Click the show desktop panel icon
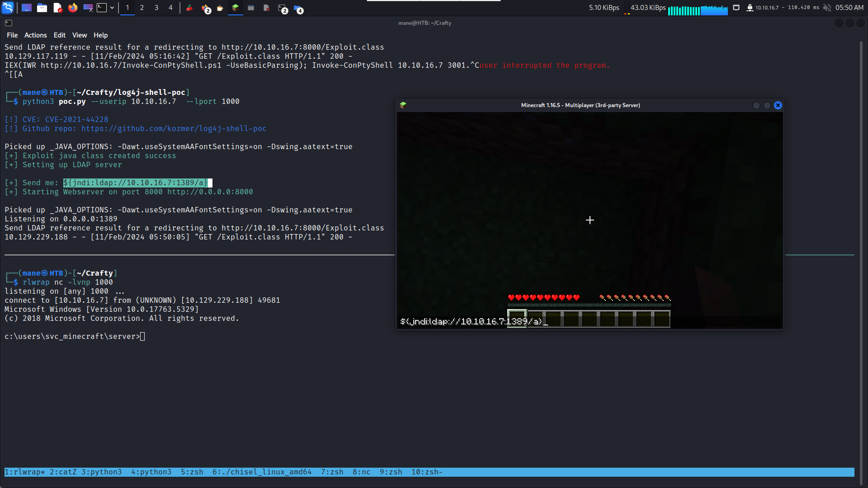 (x=27, y=8)
